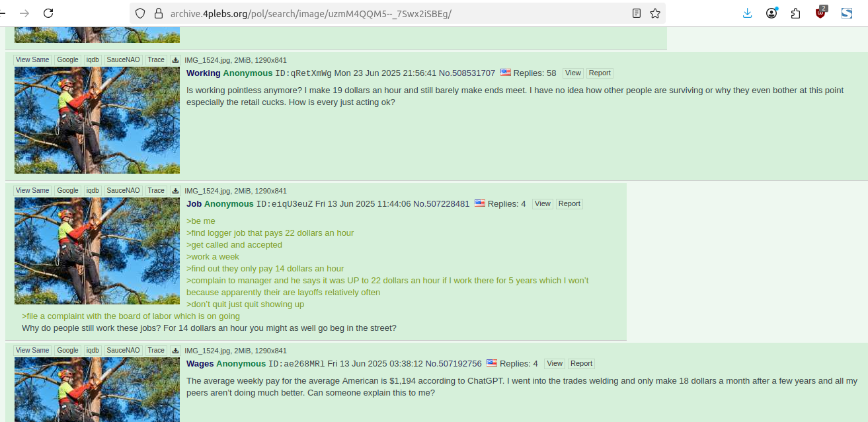Image resolution: width=868 pixels, height=422 pixels.
Task: Open tree climber thumbnail in Job post
Action: (x=97, y=251)
